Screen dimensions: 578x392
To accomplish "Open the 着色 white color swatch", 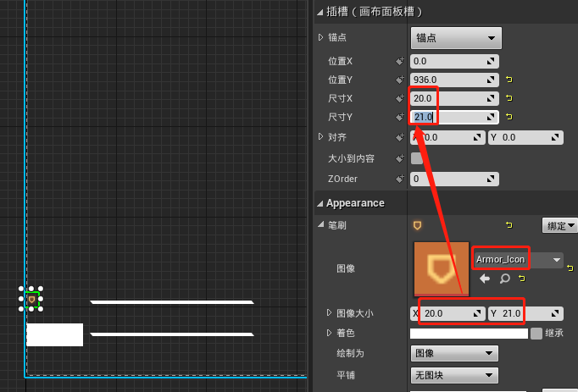I will [469, 334].
